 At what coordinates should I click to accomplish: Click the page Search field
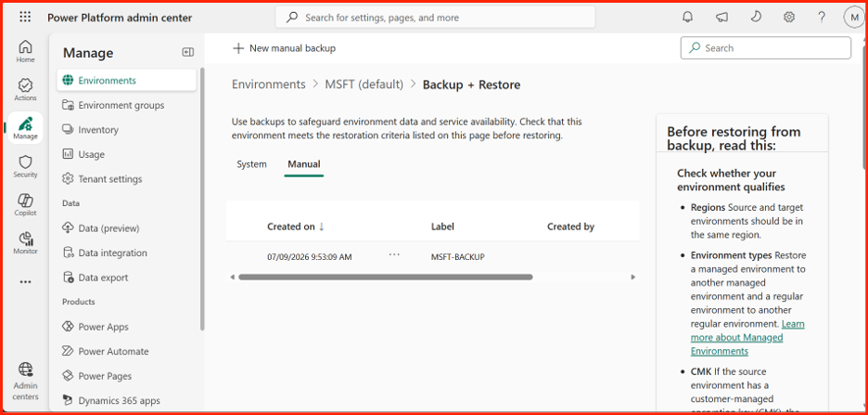[x=766, y=48]
